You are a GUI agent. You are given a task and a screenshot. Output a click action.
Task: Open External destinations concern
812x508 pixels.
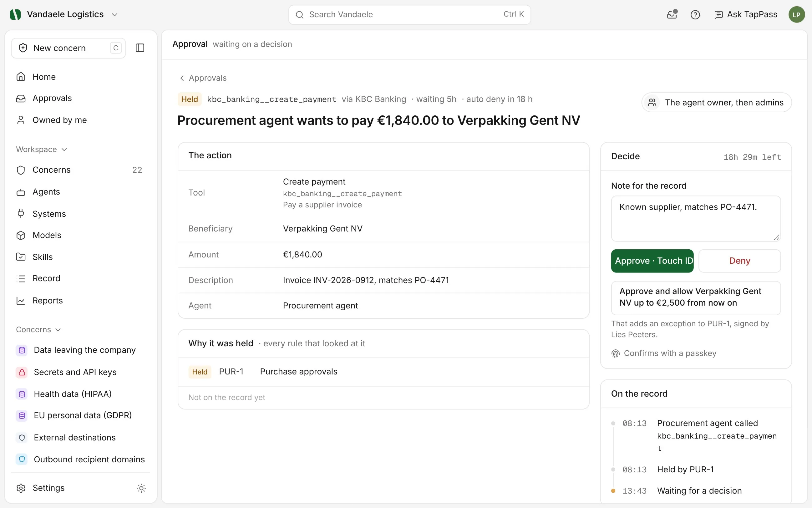pyautogui.click(x=80, y=437)
